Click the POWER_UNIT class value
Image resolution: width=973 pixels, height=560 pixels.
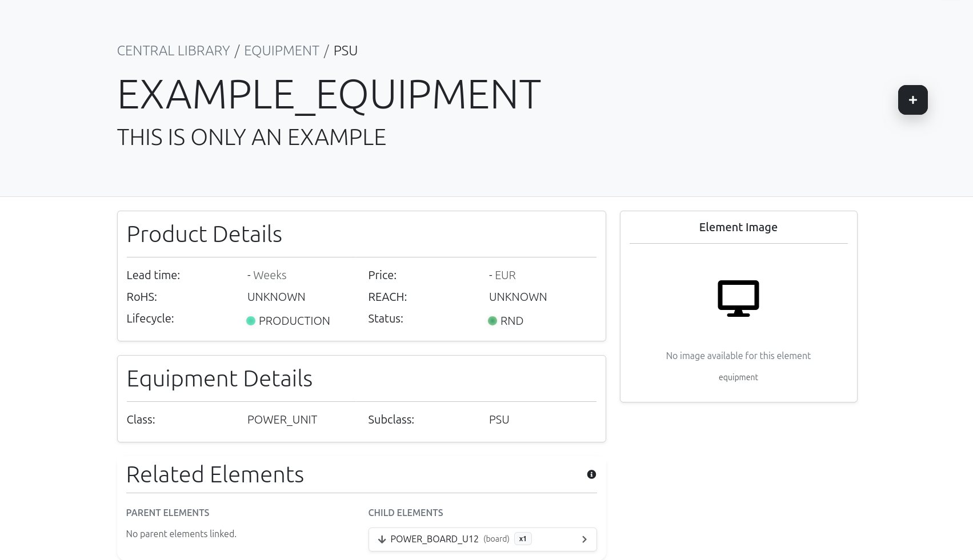pyautogui.click(x=282, y=420)
